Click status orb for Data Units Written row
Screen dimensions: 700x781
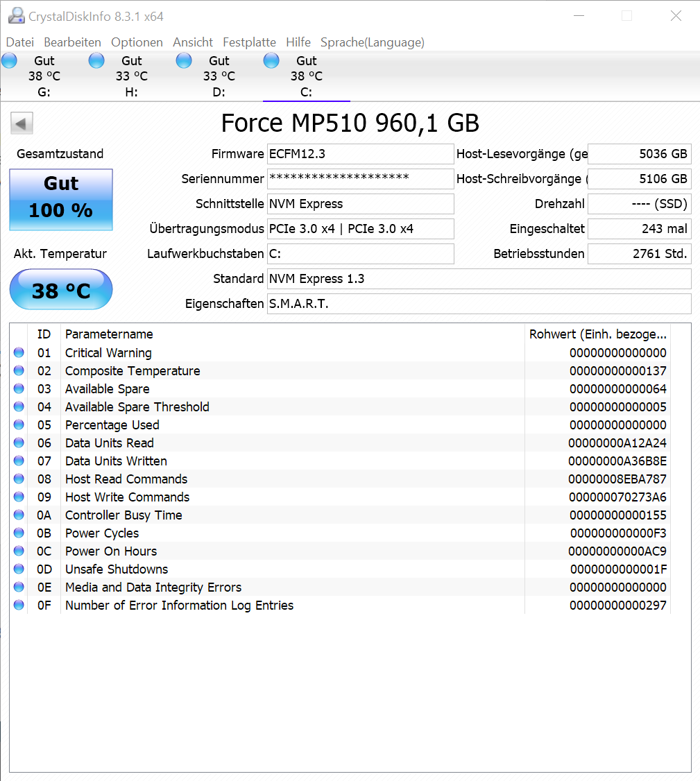point(19,461)
